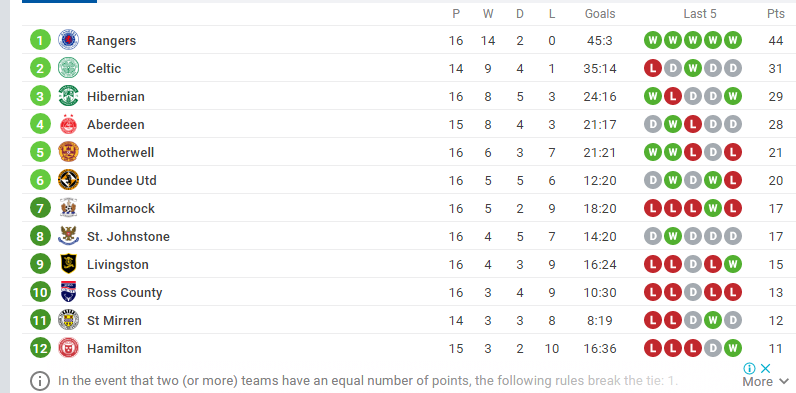Screen dimensions: 796x393
Task: Click the Motherwell club crest
Action: [69, 152]
